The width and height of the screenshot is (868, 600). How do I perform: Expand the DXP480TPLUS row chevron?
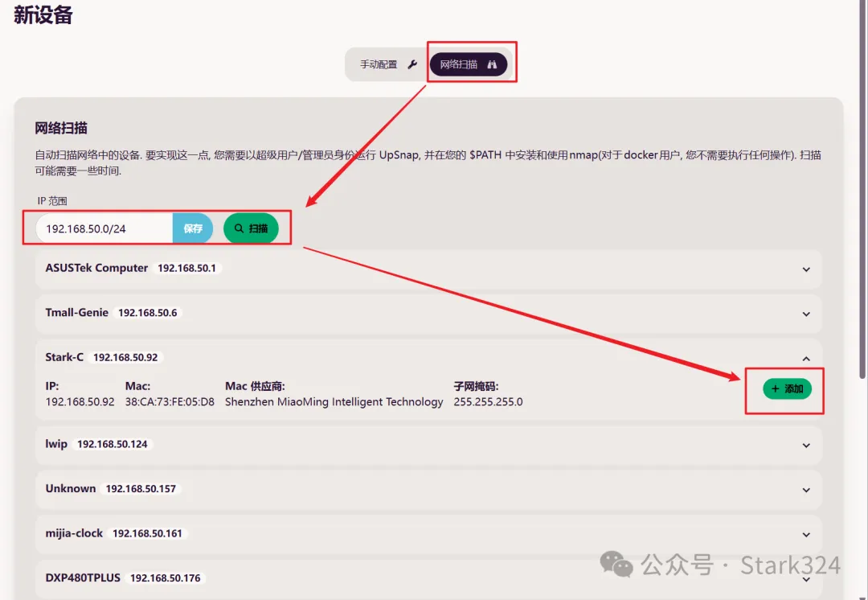[x=806, y=580]
